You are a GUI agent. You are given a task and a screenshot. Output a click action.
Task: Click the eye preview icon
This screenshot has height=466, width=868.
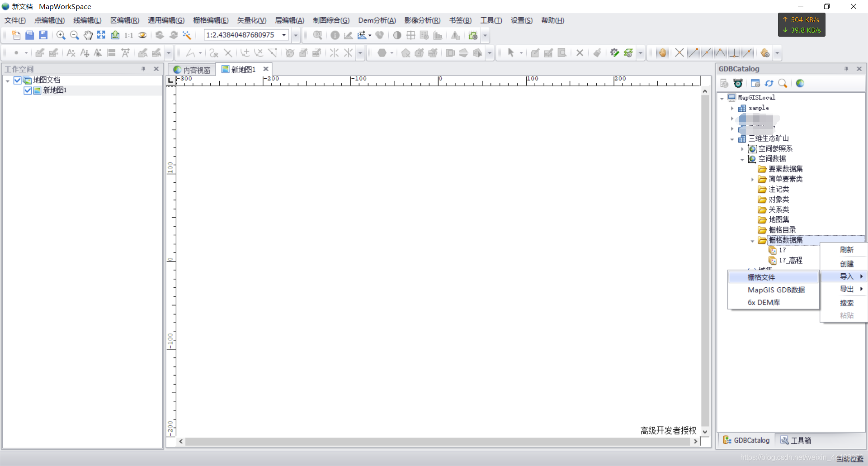click(142, 35)
